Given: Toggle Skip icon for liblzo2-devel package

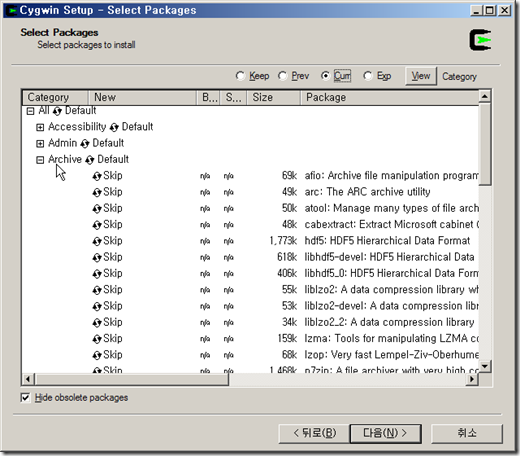Looking at the screenshot, I should pos(97,307).
